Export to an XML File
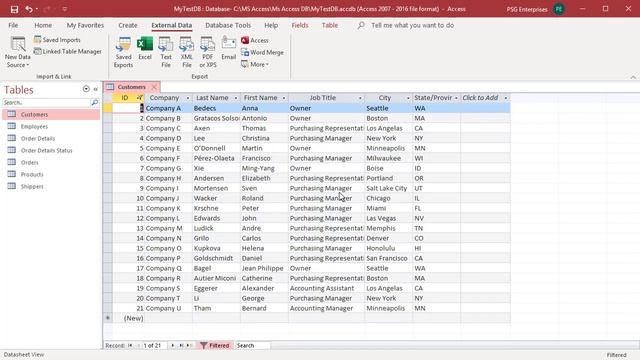 pyautogui.click(x=187, y=52)
